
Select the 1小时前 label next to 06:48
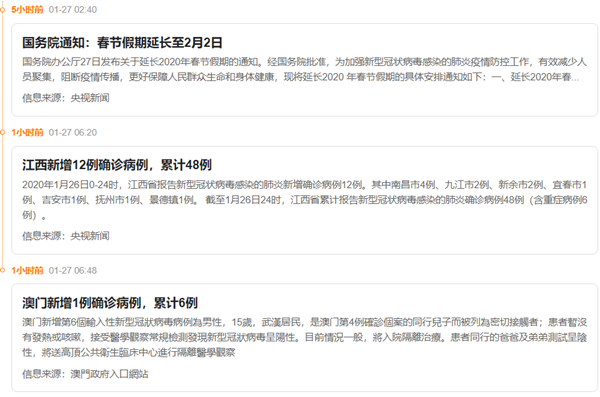[27, 270]
